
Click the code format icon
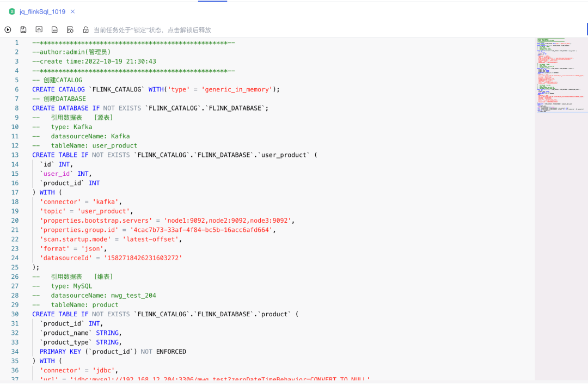point(54,30)
